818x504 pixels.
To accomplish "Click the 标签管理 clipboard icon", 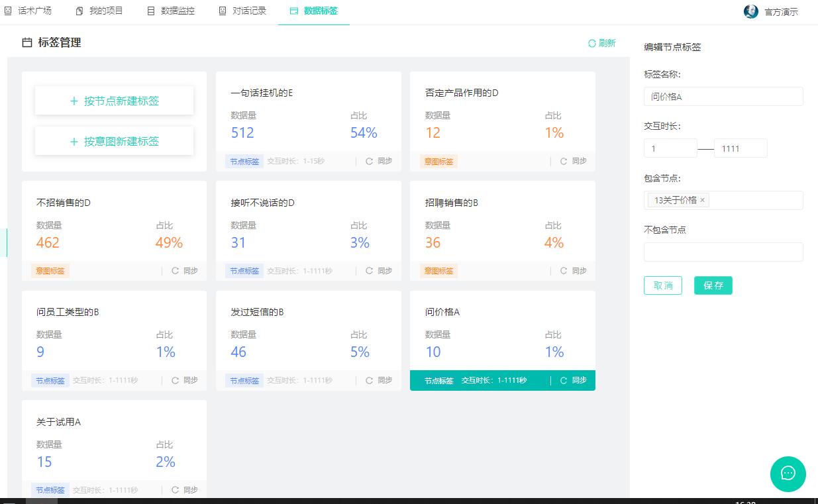I will (x=25, y=42).
